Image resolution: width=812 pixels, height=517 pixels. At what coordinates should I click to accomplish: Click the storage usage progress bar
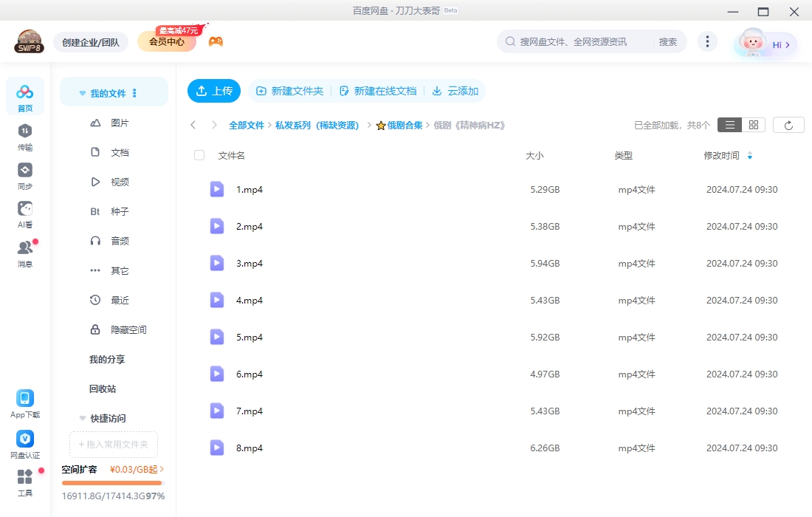pos(111,483)
